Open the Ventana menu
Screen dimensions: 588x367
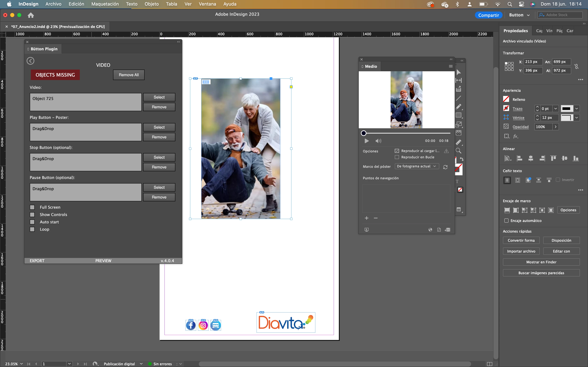click(207, 4)
